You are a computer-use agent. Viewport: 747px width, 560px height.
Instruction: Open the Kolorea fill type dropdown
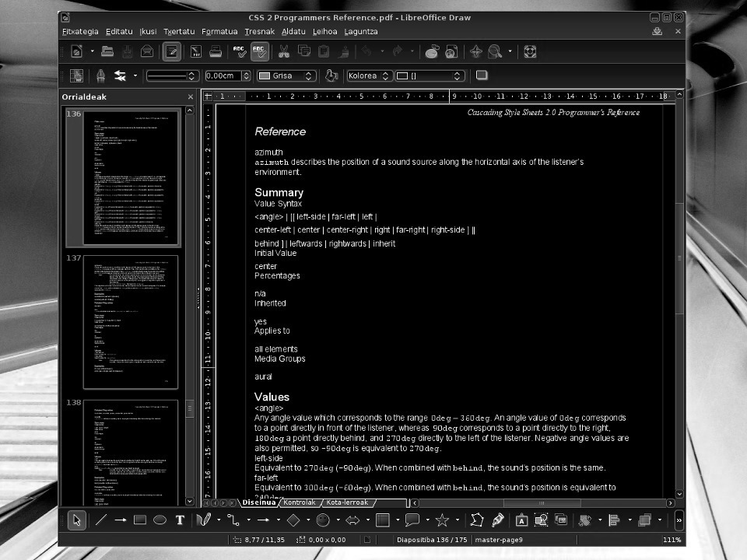[x=369, y=75]
